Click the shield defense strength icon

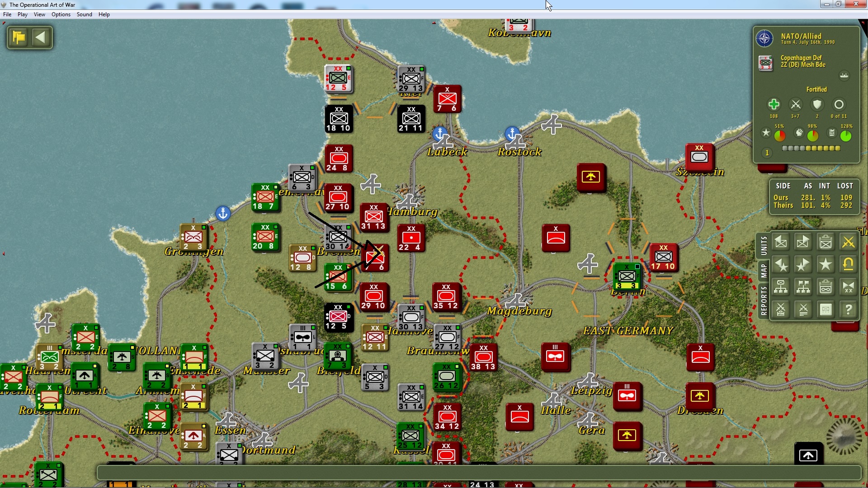[x=817, y=104]
